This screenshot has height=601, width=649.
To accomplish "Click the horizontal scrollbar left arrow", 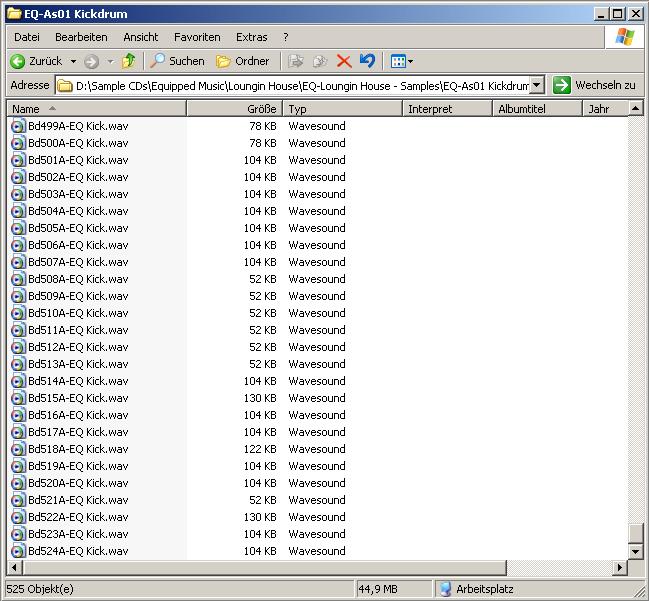I will coord(14,567).
